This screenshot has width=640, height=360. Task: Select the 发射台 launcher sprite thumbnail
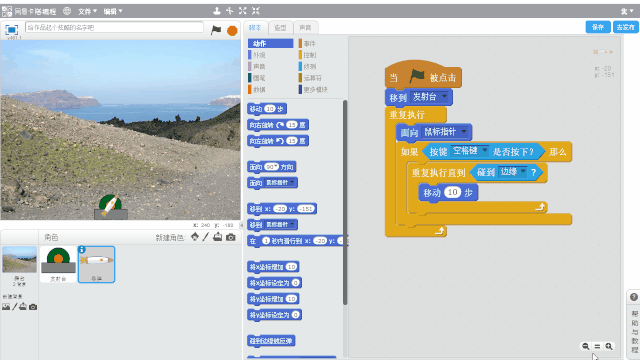pyautogui.click(x=58, y=264)
